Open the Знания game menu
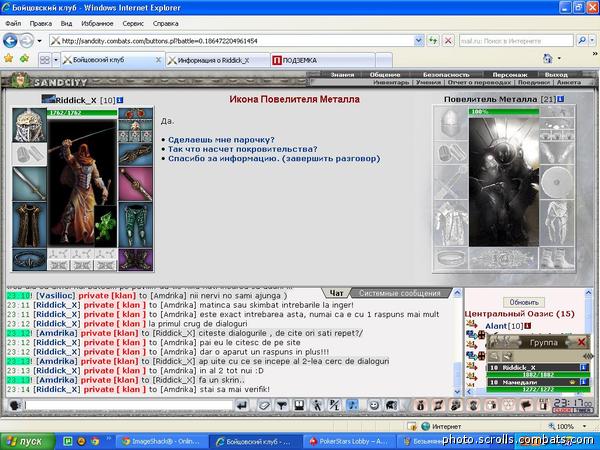The height and width of the screenshot is (450, 600). 342,75
